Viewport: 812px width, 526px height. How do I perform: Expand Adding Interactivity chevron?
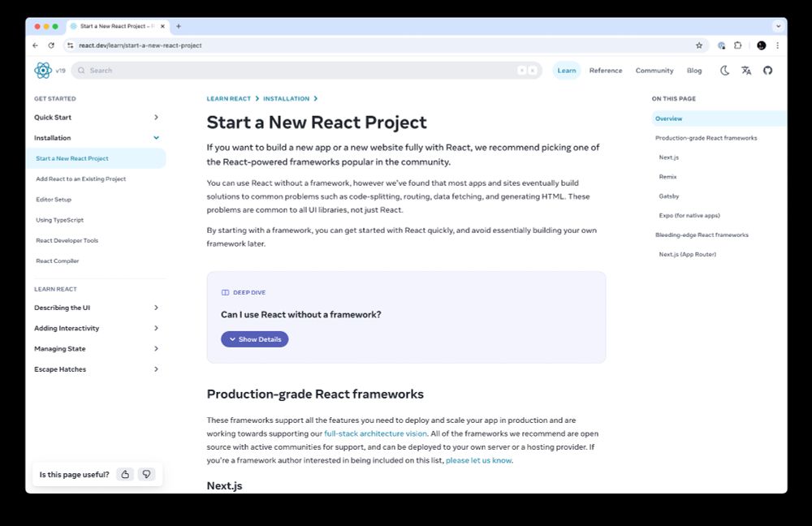[156, 328]
